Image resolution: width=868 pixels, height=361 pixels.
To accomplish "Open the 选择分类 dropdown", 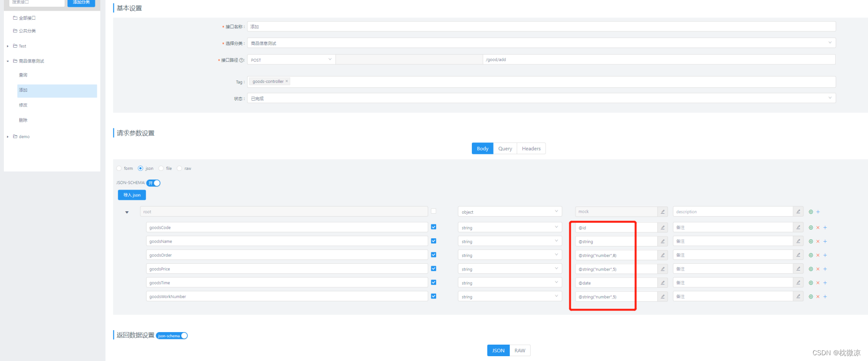I will click(x=541, y=43).
